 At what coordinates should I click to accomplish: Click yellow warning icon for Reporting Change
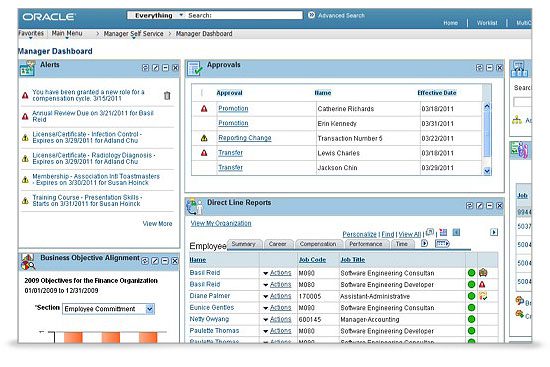pyautogui.click(x=204, y=138)
